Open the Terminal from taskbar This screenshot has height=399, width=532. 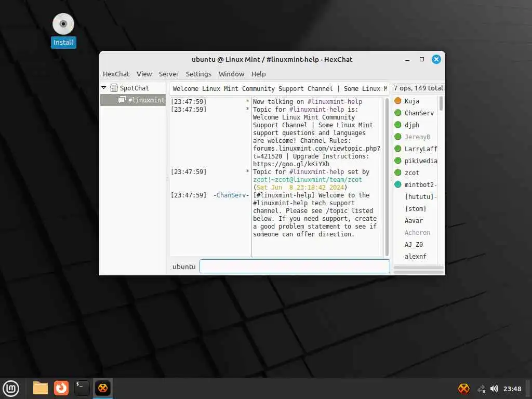click(82, 388)
